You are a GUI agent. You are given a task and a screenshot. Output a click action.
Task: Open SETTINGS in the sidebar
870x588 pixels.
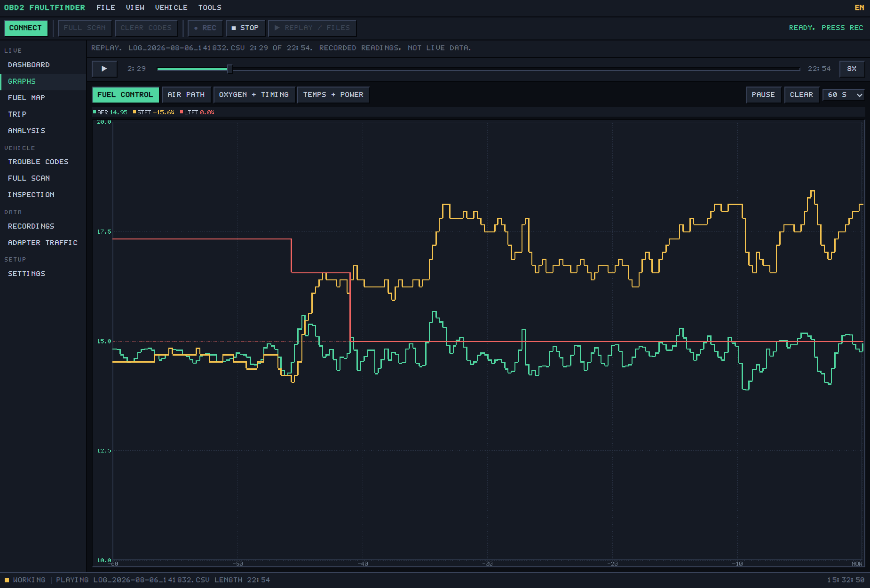click(x=43, y=274)
